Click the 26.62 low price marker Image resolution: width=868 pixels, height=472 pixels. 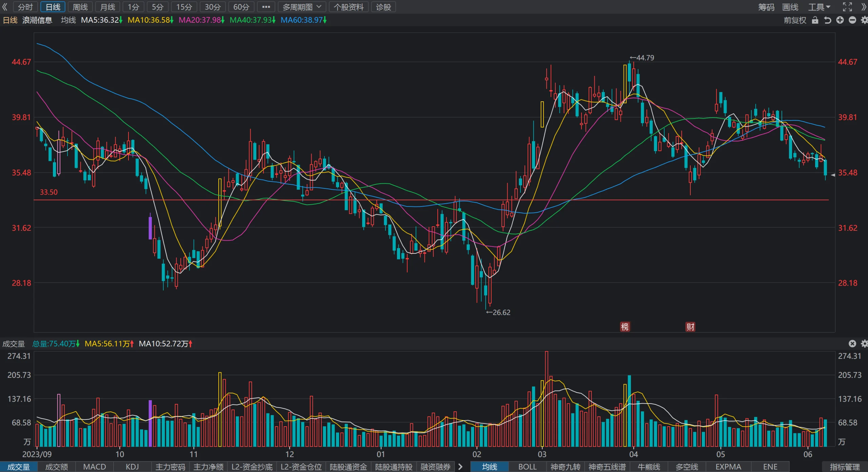498,312
